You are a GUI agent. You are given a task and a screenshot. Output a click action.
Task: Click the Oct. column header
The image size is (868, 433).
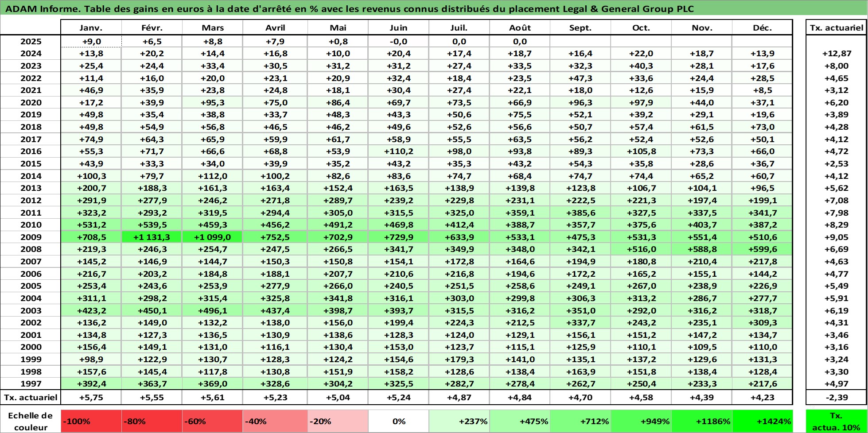[641, 27]
